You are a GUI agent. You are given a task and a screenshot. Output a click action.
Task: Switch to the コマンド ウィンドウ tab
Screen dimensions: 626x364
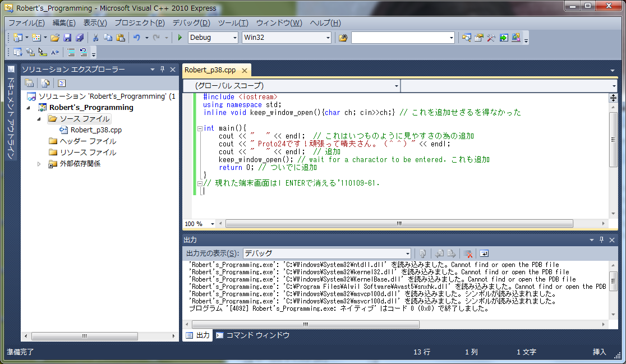(253, 335)
